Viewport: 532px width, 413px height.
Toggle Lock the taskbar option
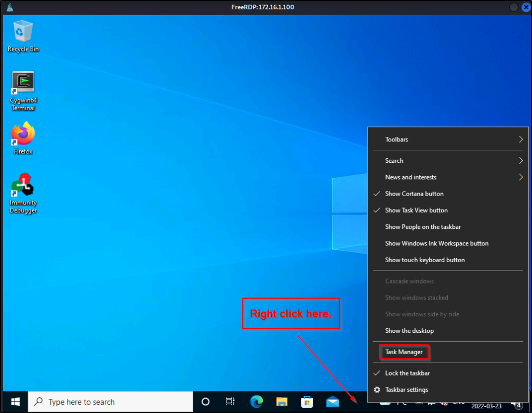(x=407, y=373)
